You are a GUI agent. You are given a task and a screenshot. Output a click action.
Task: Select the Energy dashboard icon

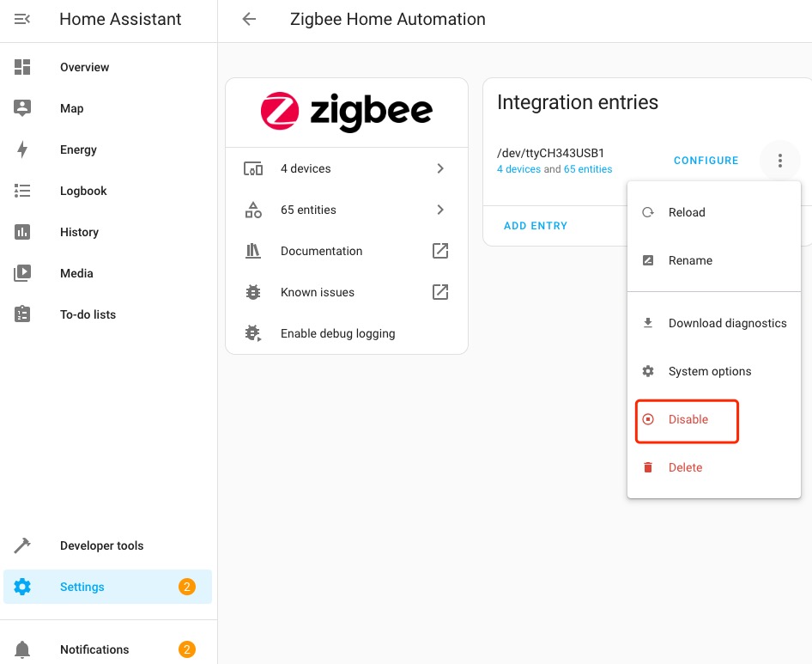click(21, 149)
